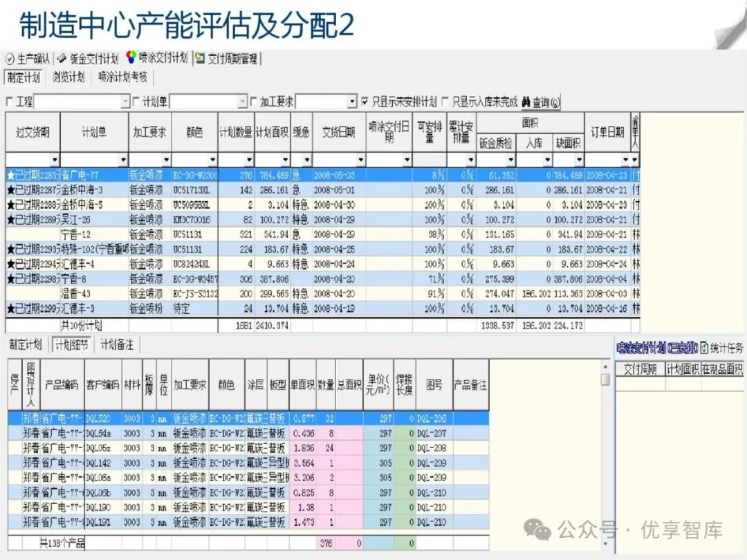The image size is (747, 560).
Task: Select the 宁香-12 plan row
Action: 322,234
